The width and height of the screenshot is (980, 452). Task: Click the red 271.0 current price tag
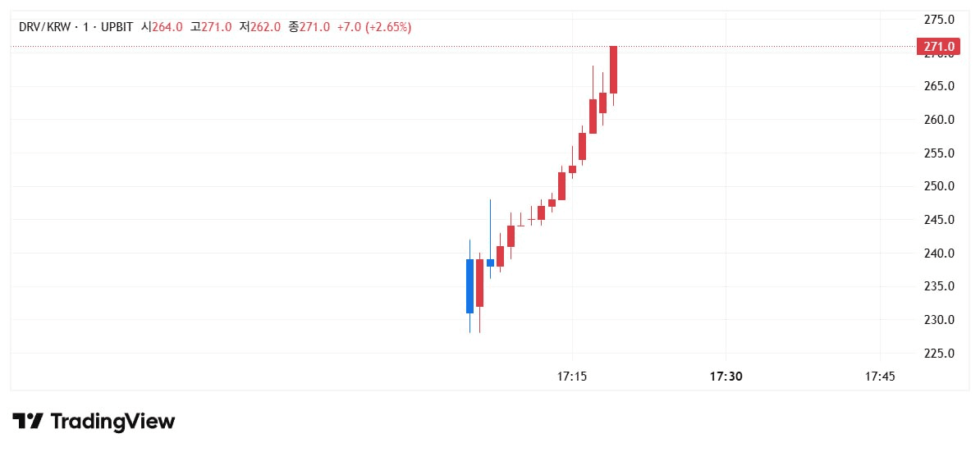click(x=937, y=47)
